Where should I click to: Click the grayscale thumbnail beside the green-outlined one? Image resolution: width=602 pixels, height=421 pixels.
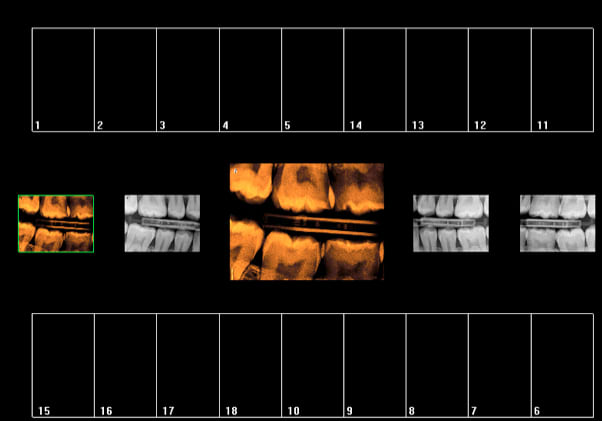tap(162, 223)
